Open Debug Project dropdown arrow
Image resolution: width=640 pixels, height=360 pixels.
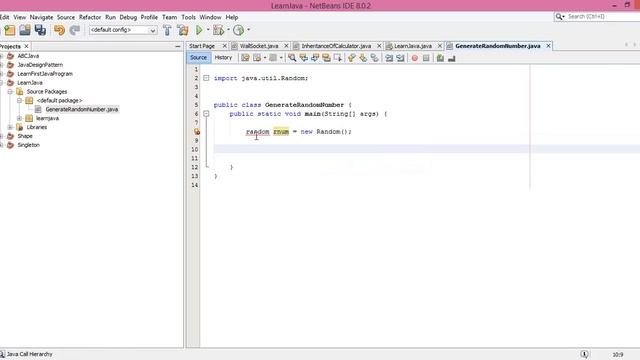[228, 30]
